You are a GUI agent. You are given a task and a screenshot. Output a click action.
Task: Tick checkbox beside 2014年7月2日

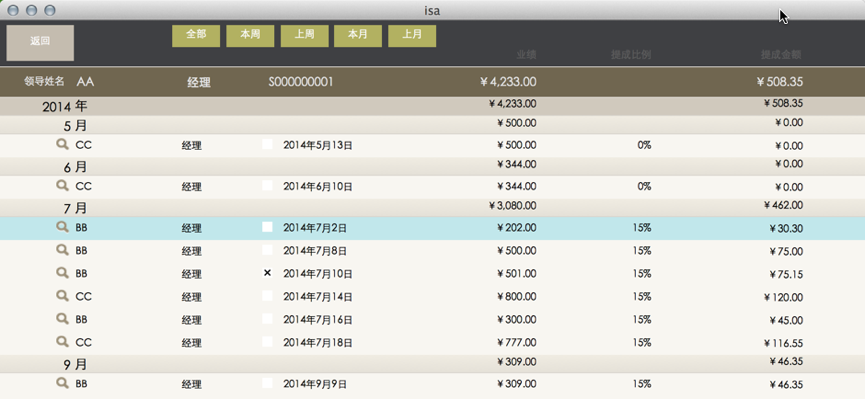point(268,227)
